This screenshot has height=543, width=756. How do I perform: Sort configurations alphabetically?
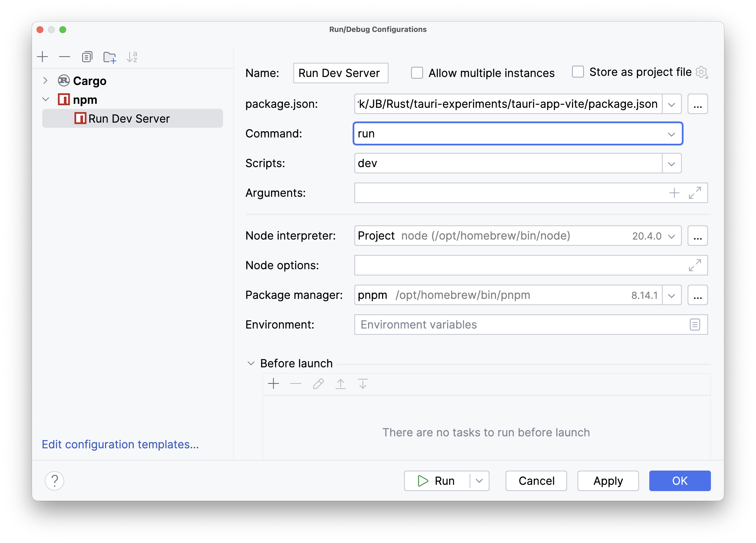[132, 57]
